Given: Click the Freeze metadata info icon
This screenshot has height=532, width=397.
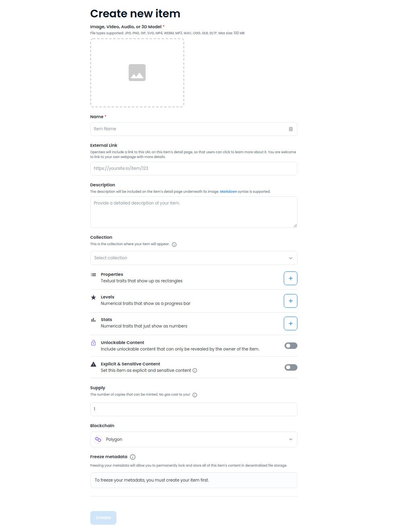Looking at the screenshot, I should point(133,457).
